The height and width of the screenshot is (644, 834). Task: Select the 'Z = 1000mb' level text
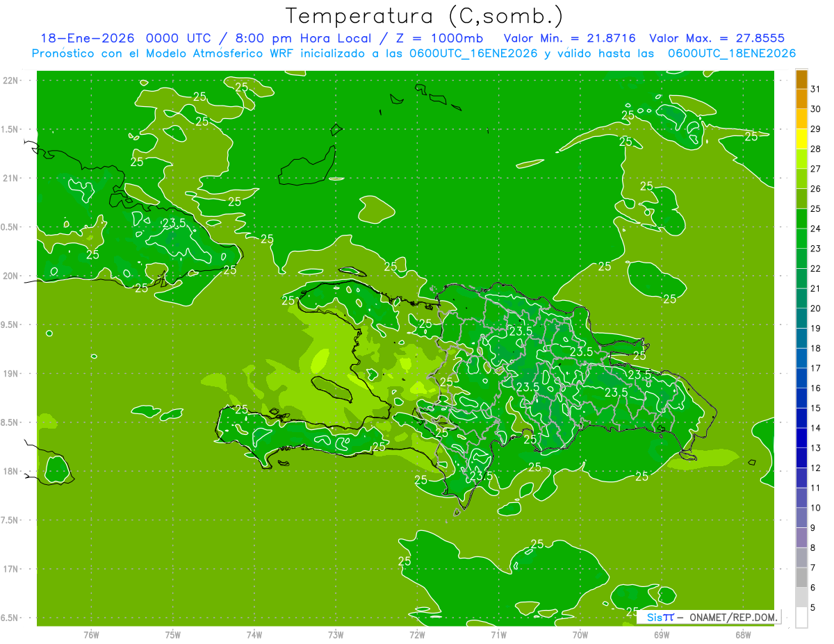(x=439, y=38)
